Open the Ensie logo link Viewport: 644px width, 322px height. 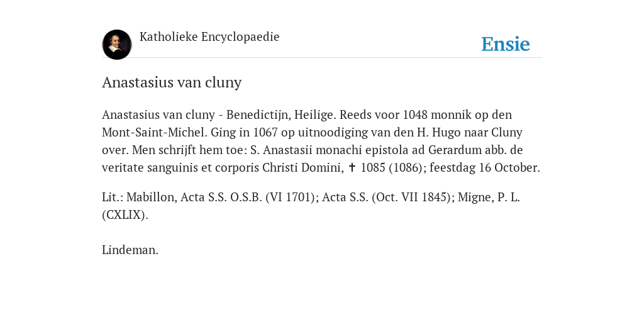pos(506,44)
